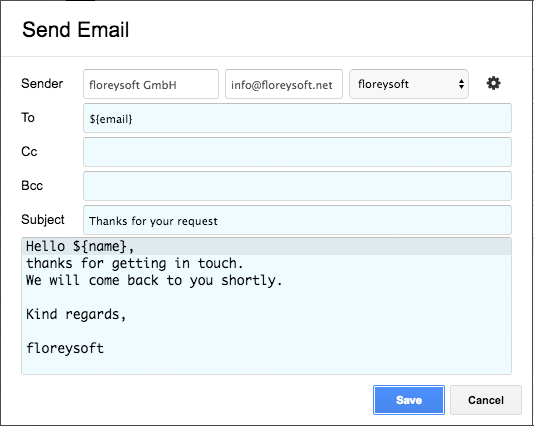Screen dimensions: 534x426
Task: Focus the info@floreysoft.net sender email field
Action: click(284, 84)
